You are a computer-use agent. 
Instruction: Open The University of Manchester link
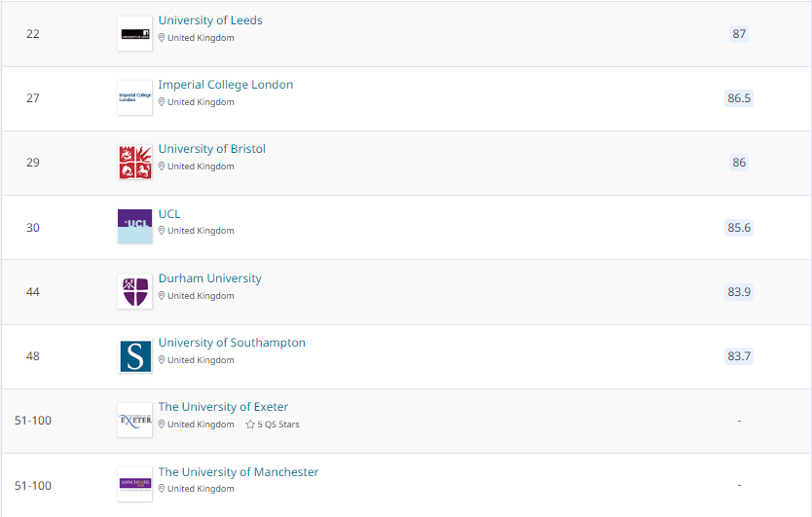tap(239, 472)
